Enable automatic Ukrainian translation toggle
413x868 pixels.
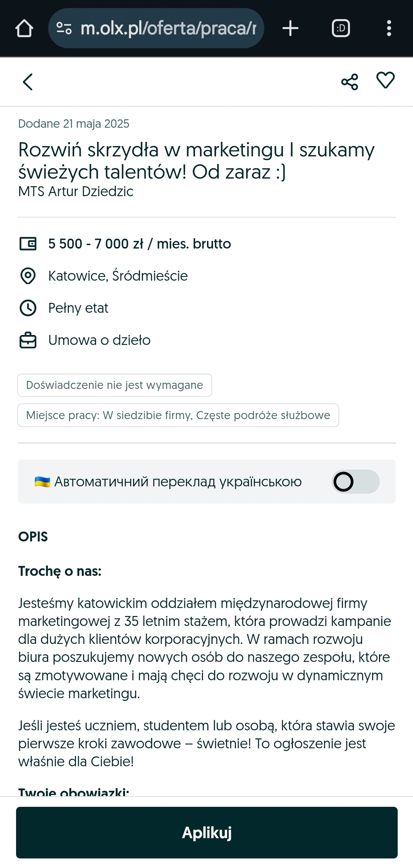(355, 481)
